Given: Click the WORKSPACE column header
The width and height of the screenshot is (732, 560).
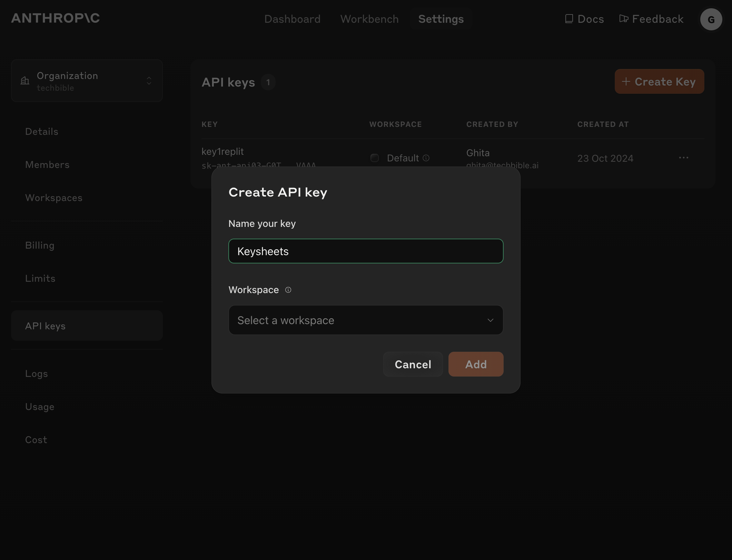Looking at the screenshot, I should point(395,124).
